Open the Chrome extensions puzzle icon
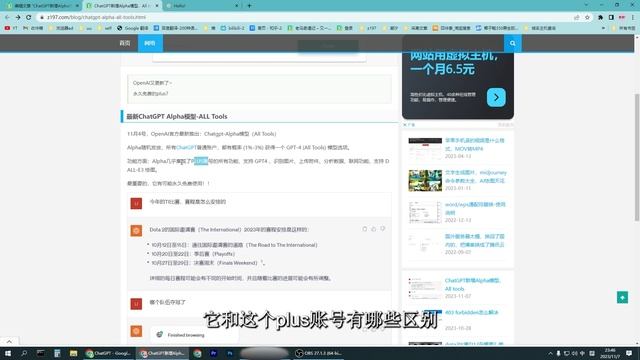Viewport: 640px width, 360px height. click(600, 17)
